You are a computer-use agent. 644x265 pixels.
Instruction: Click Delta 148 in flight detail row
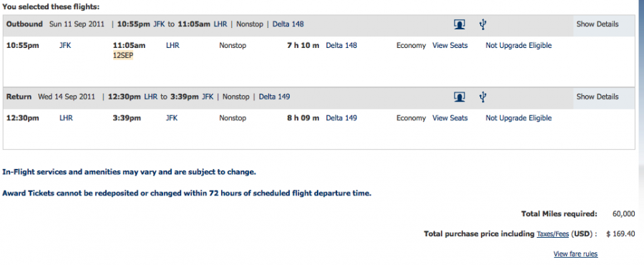pos(341,45)
